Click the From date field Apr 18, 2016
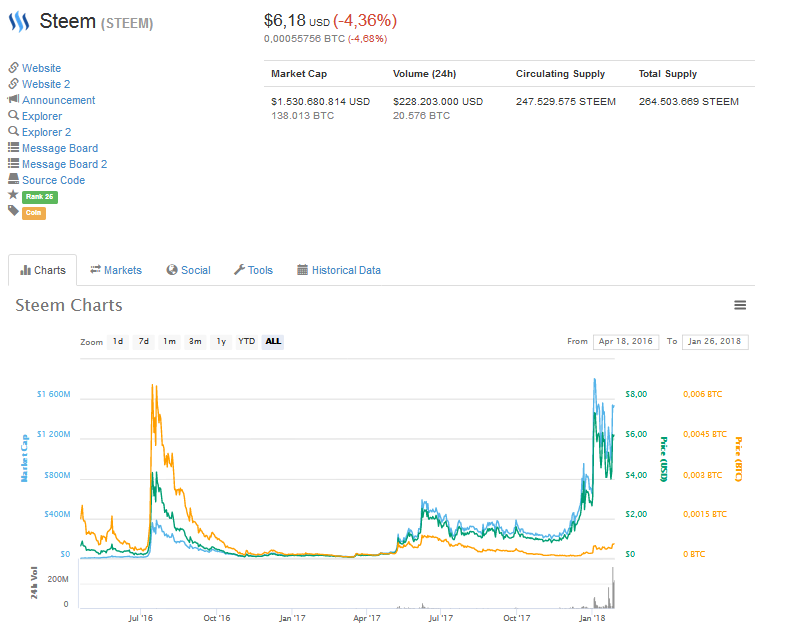The height and width of the screenshot is (627, 799). (626, 342)
